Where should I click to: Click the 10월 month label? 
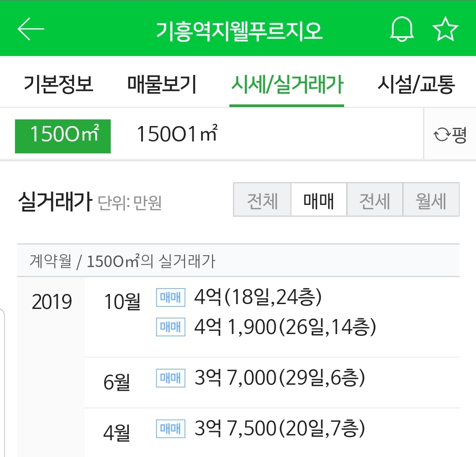(x=122, y=302)
